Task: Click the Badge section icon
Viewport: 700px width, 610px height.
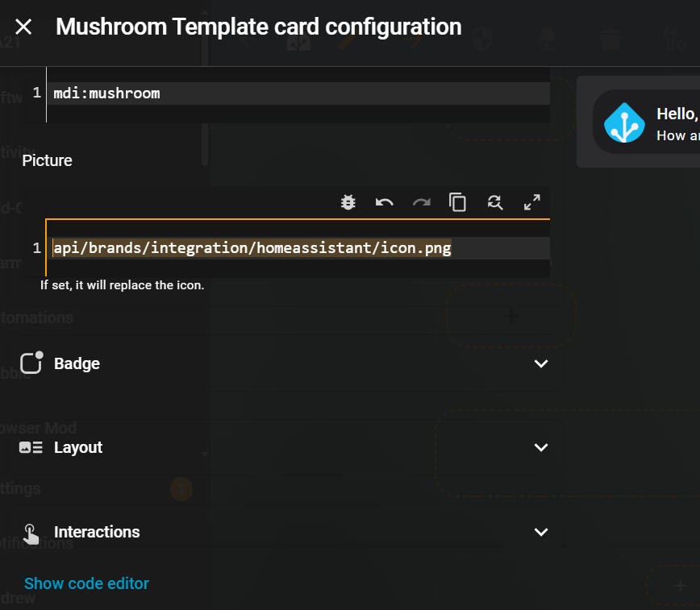Action: tap(31, 363)
